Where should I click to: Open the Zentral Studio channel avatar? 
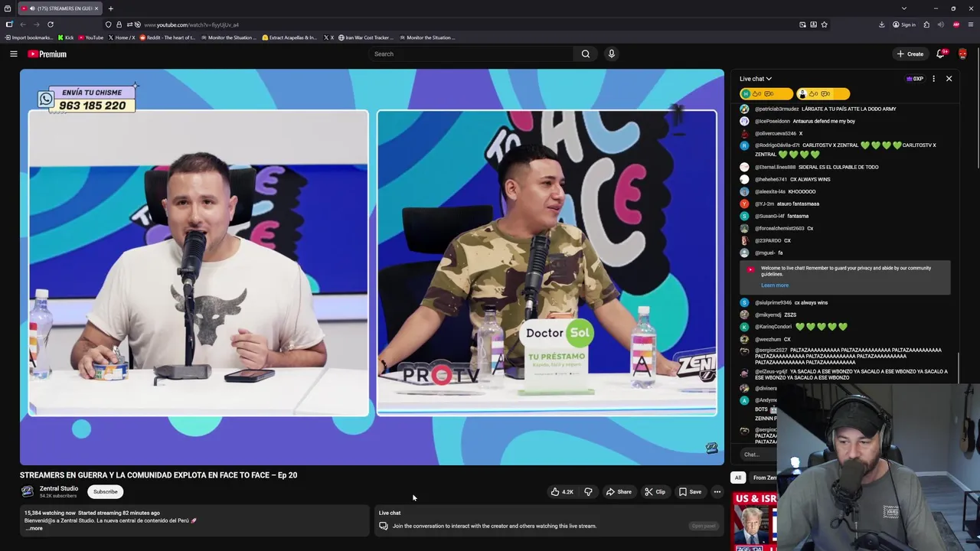click(x=27, y=491)
